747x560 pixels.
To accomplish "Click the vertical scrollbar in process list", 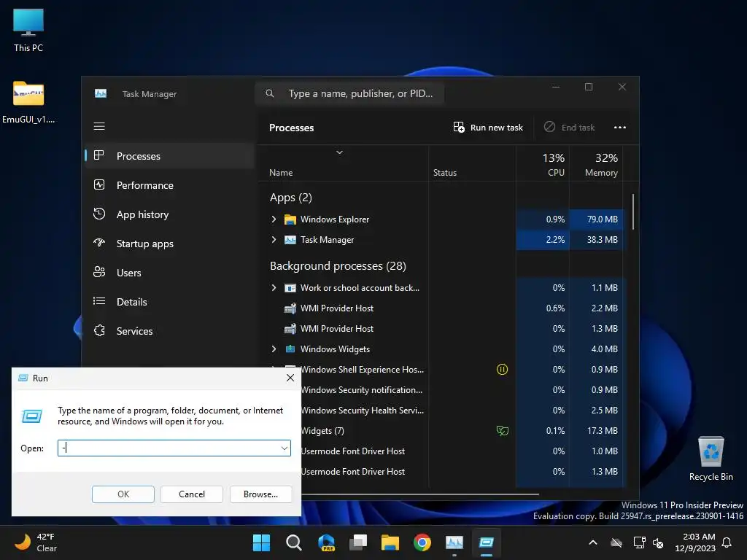I will (632, 211).
